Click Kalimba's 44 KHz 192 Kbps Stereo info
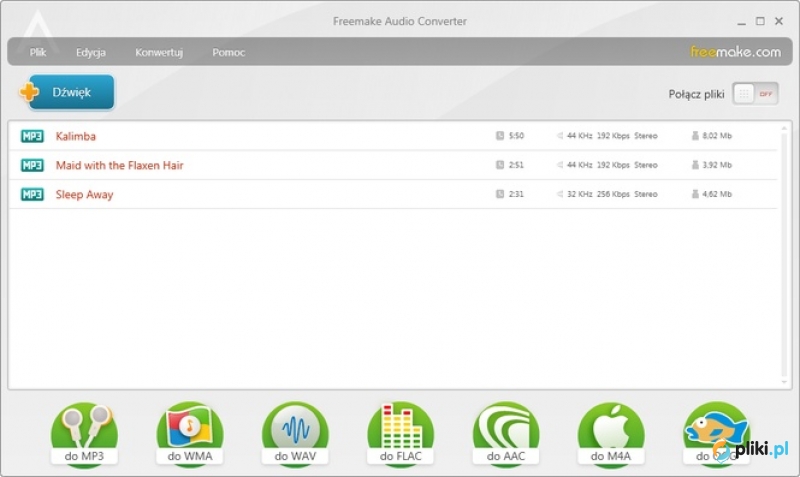800x477 pixels. pyautogui.click(x=612, y=136)
